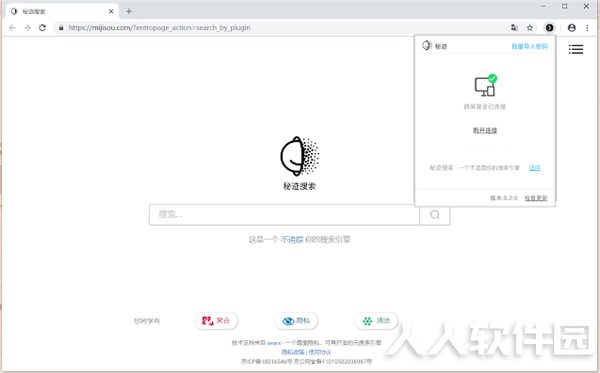Click the magnifier search button
Viewport: 600px width, 373px height.
click(x=434, y=215)
